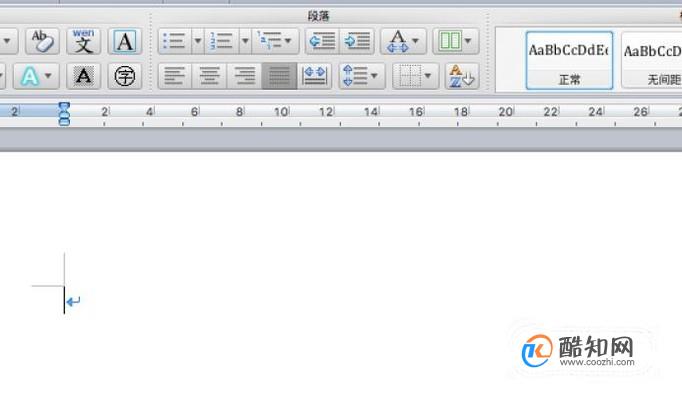Open the multilevel list menu
This screenshot has height=405, width=682.
pyautogui.click(x=275, y=41)
